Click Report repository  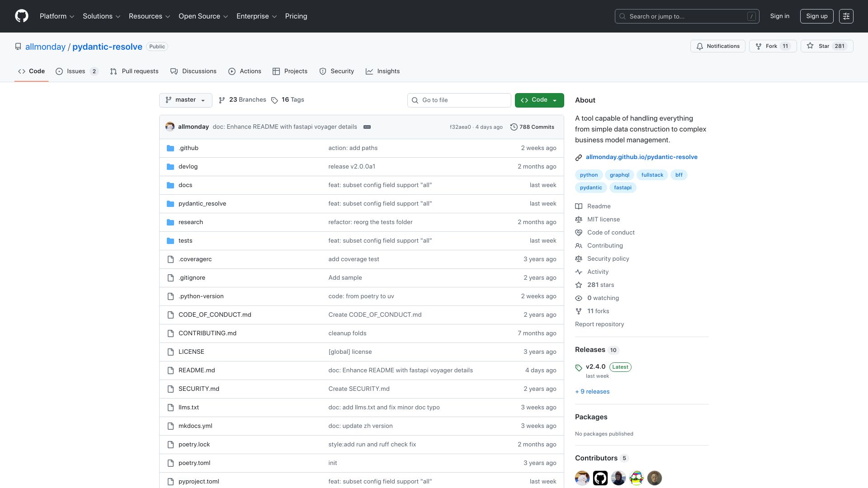pyautogui.click(x=599, y=324)
